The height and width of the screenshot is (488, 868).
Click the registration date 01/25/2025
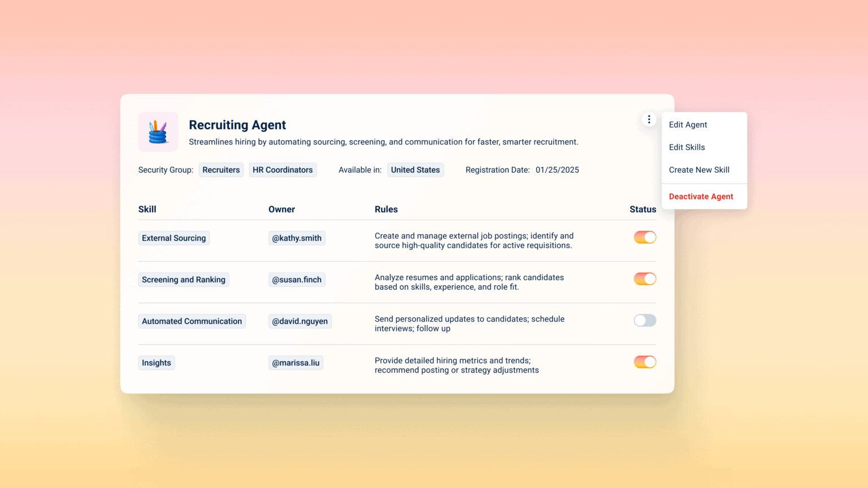coord(557,169)
